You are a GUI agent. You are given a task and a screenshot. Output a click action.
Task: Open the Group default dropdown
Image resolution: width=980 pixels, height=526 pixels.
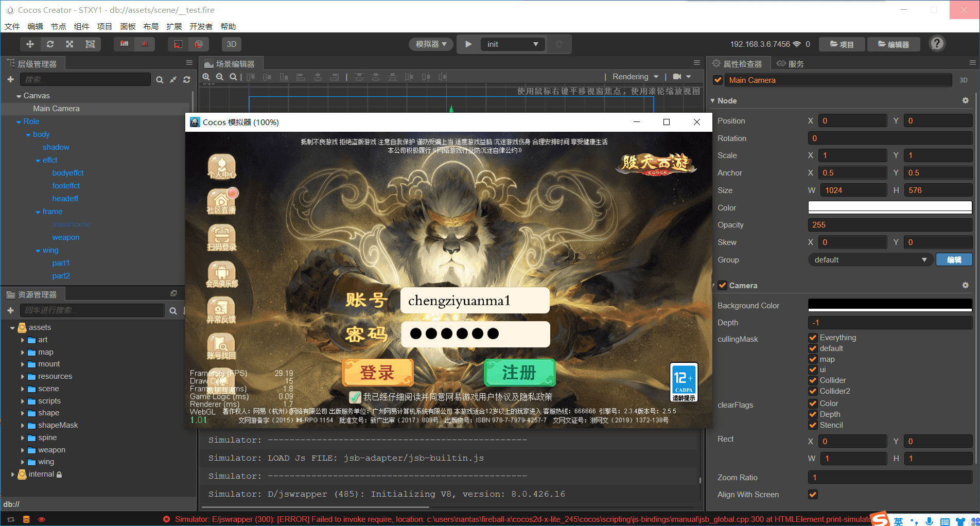pyautogui.click(x=870, y=260)
